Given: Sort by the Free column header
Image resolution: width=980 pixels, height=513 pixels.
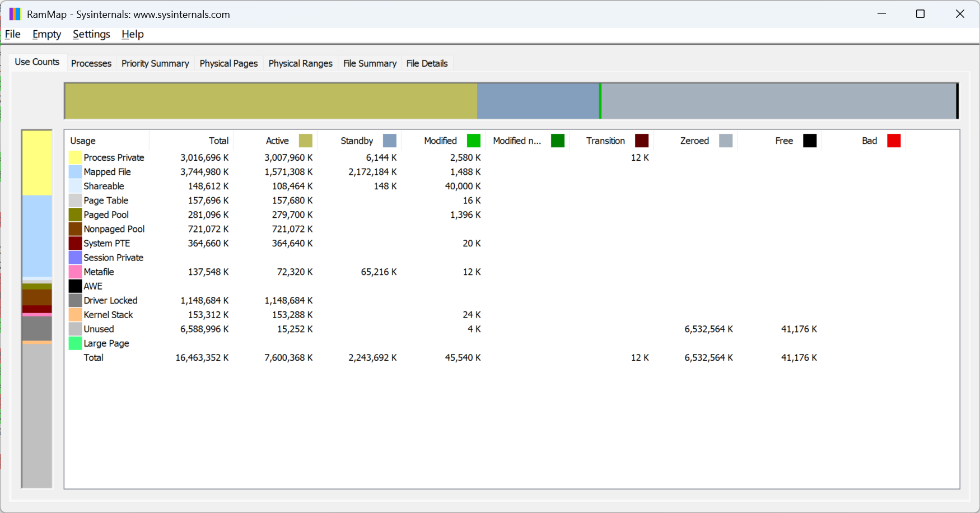Looking at the screenshot, I should 780,141.
